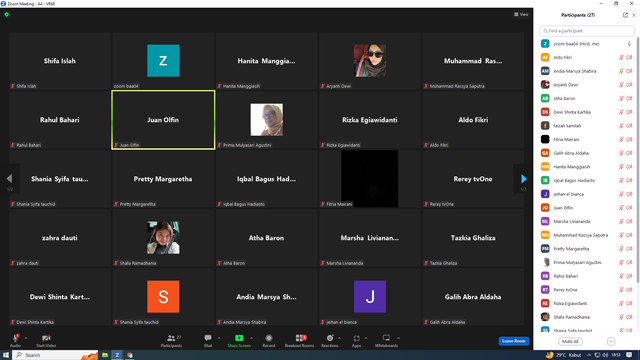Select Iqbal Bagus Hadiasto in participants list
The width and height of the screenshot is (640, 360).
[x=587, y=180]
